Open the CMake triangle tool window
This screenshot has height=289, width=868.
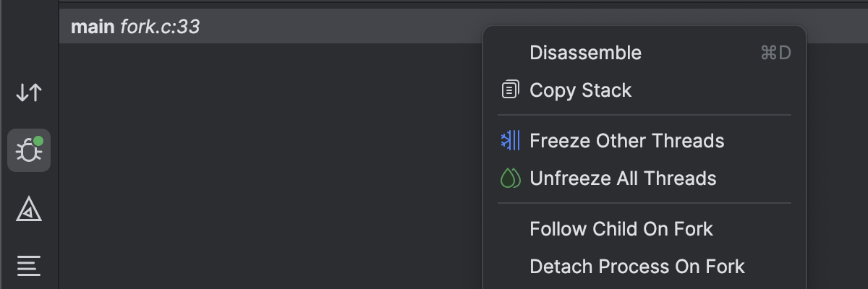click(29, 210)
